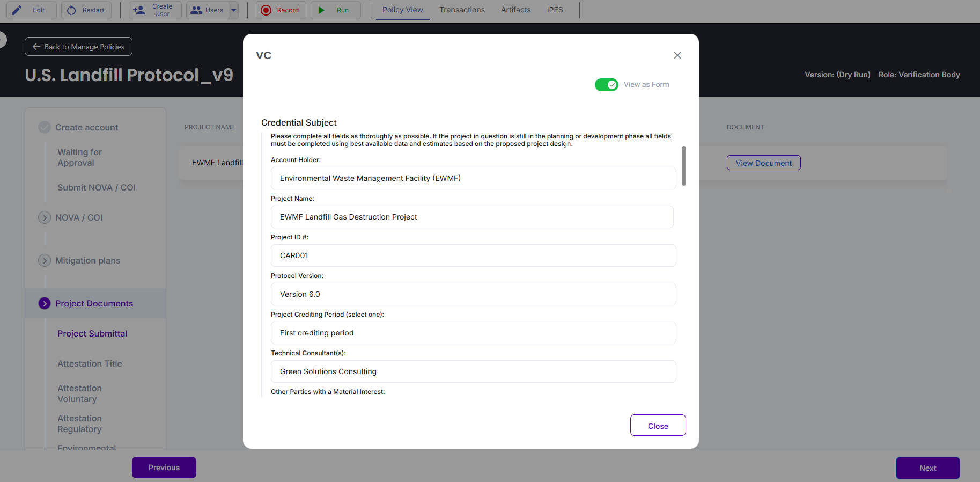This screenshot has width=980, height=482.
Task: Expand the Mitigation plans section
Action: 45,260
